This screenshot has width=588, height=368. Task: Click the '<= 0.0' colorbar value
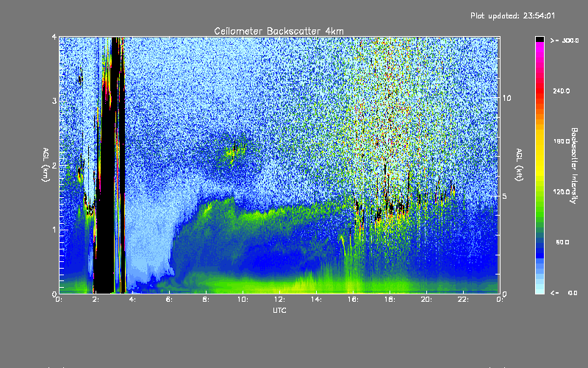coord(564,293)
